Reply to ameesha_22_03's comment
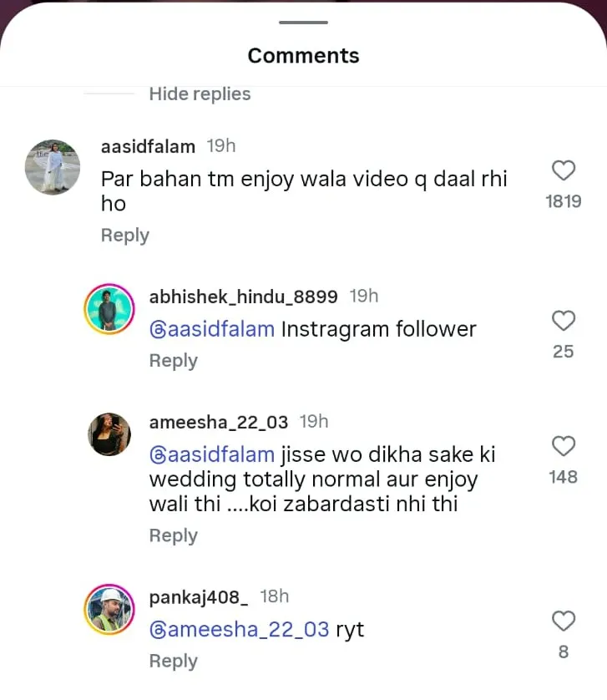Viewport: 607px width, 700px height. point(173,535)
